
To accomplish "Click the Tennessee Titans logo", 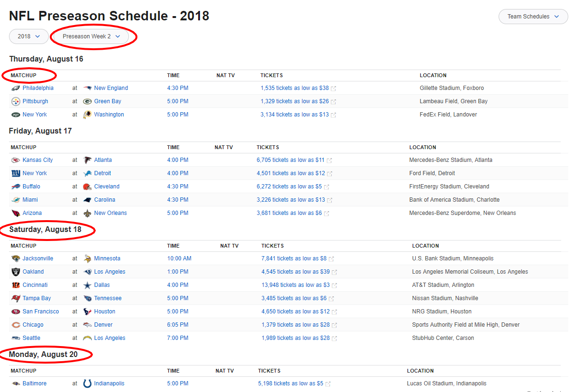I will 87,298.
